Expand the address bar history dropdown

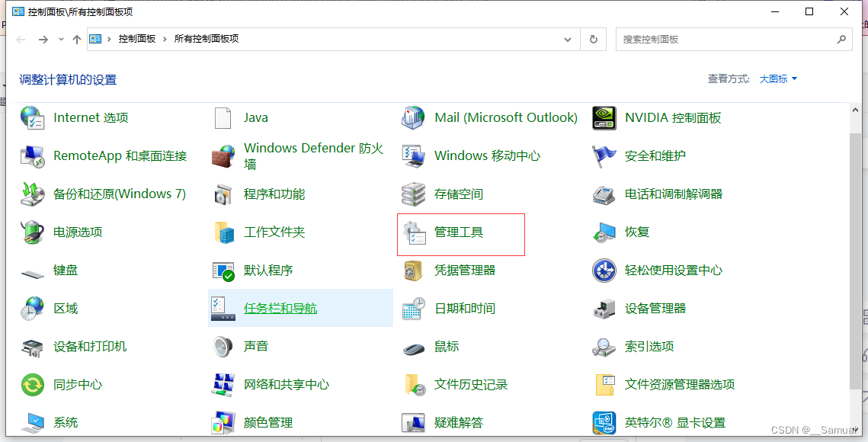(x=568, y=40)
